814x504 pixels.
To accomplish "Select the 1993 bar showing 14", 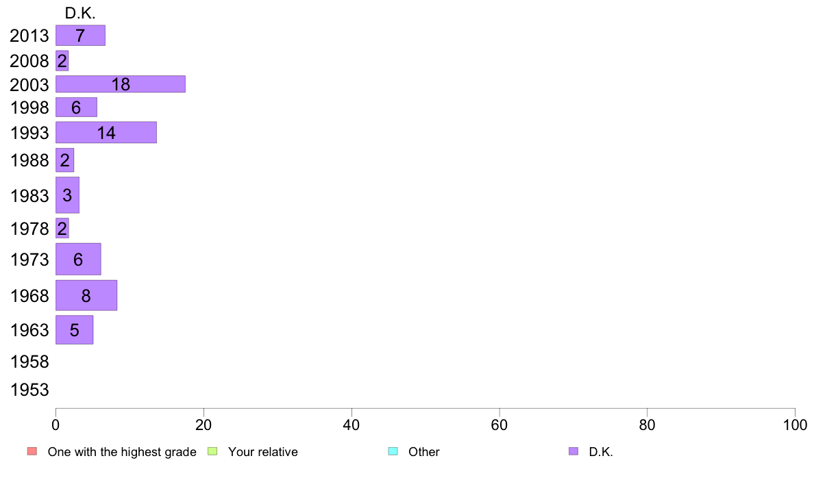I will coord(106,132).
